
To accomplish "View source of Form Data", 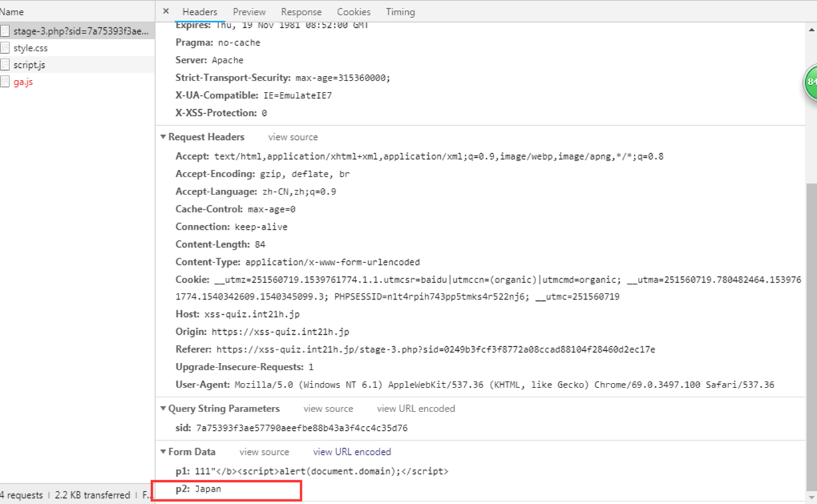I will point(264,452).
